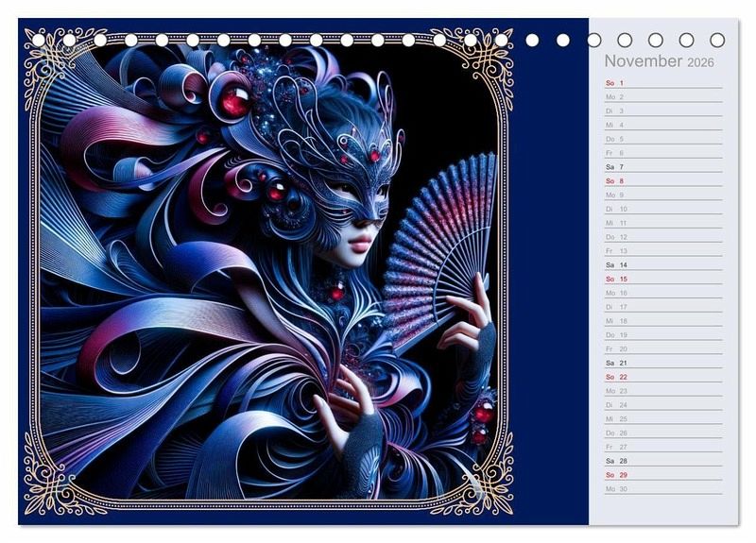This screenshot has height=543, width=756.
Task: Click the date row Mi 25
Action: click(663, 418)
